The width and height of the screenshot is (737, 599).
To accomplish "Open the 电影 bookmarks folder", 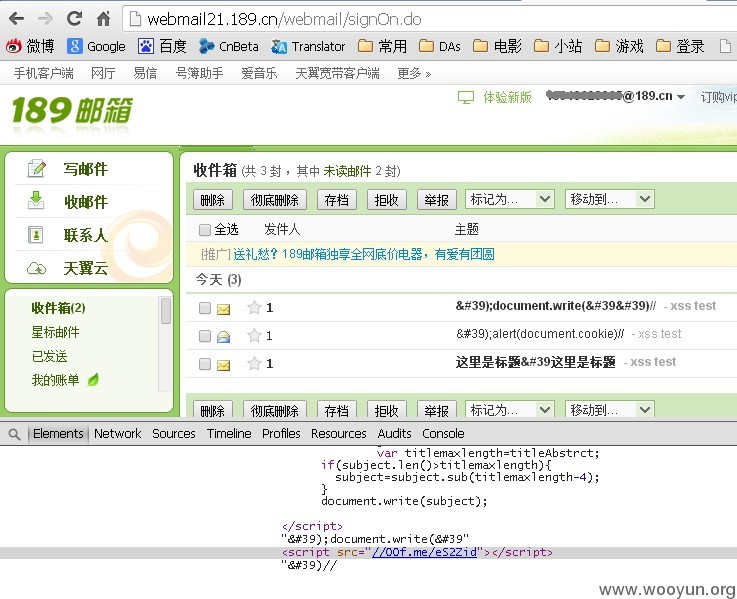I will click(x=497, y=46).
